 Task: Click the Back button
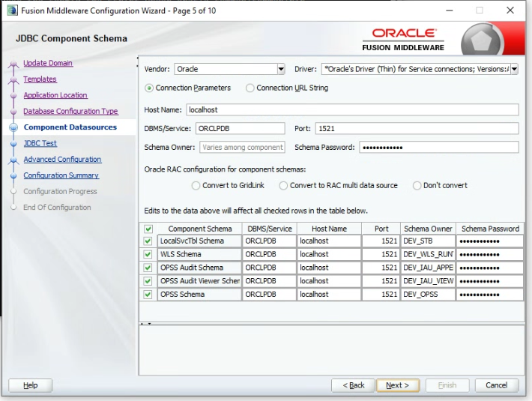pos(353,385)
